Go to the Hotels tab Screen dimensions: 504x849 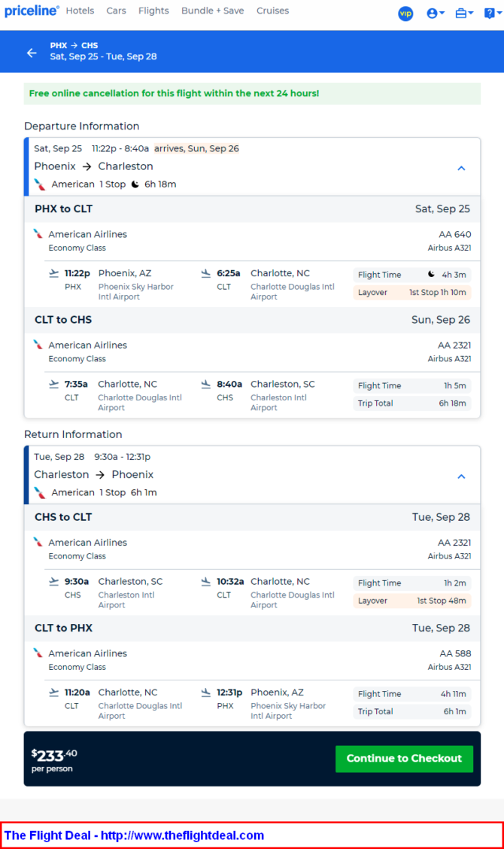tap(80, 11)
